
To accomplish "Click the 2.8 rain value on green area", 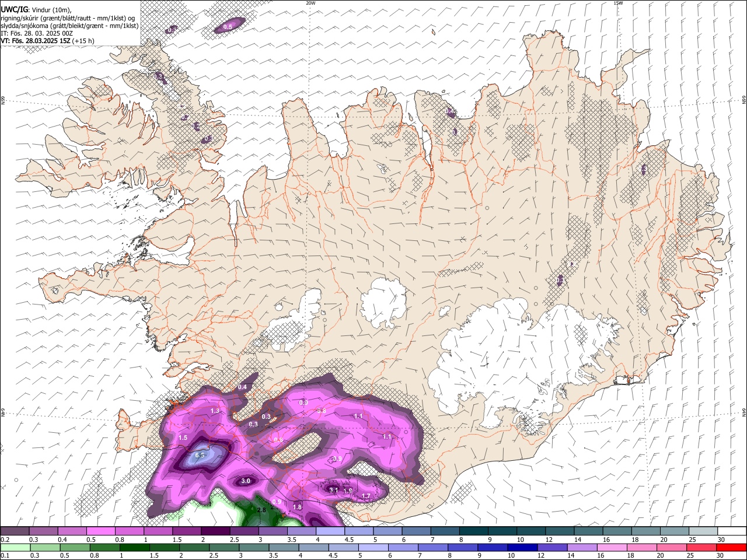I will tap(261, 510).
